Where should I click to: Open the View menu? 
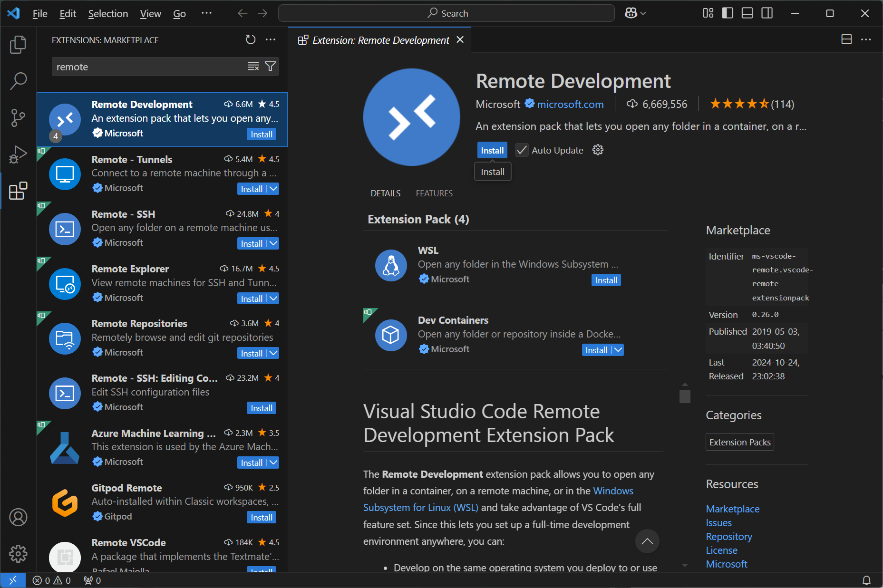[150, 13]
